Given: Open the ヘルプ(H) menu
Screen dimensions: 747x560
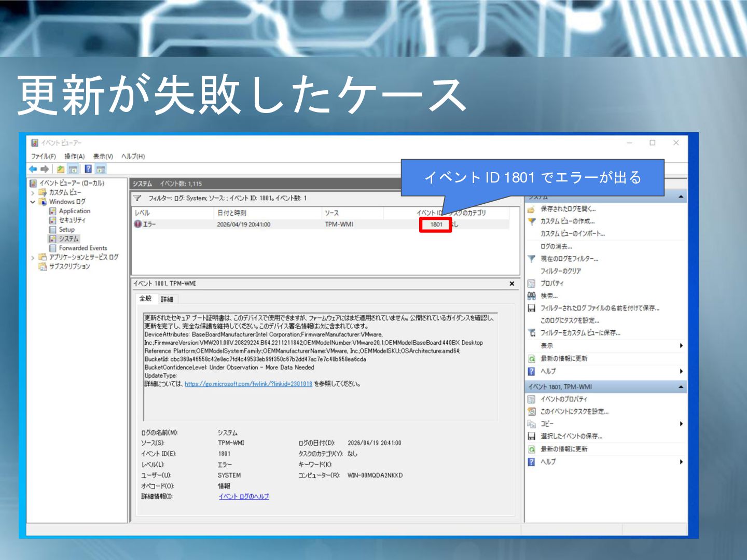Looking at the screenshot, I should (x=133, y=156).
